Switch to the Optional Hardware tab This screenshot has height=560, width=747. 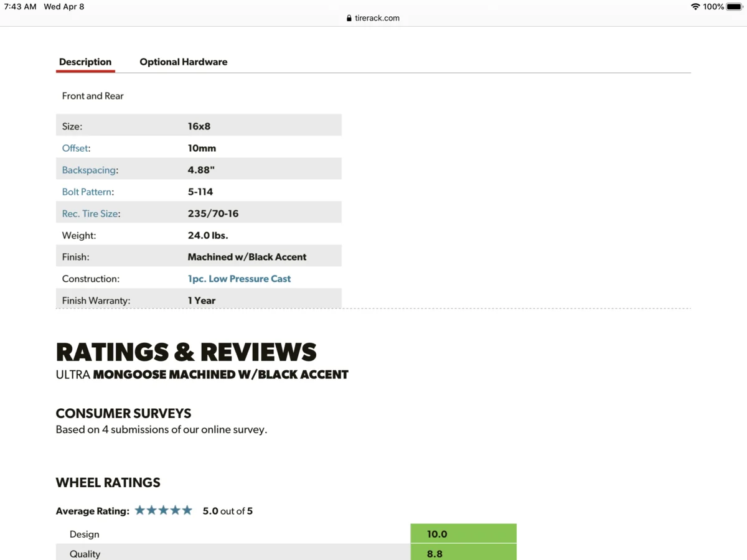(183, 62)
